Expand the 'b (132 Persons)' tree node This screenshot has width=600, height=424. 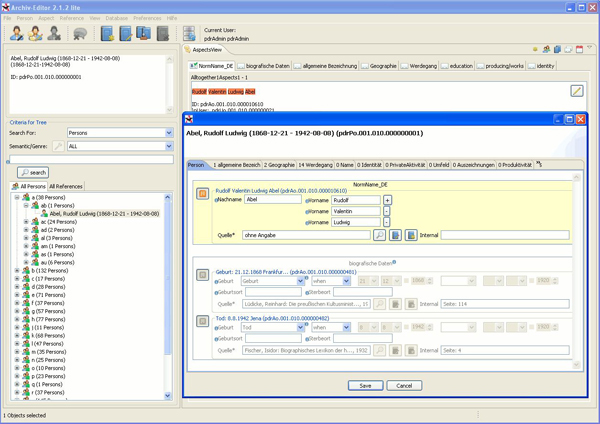click(17, 270)
